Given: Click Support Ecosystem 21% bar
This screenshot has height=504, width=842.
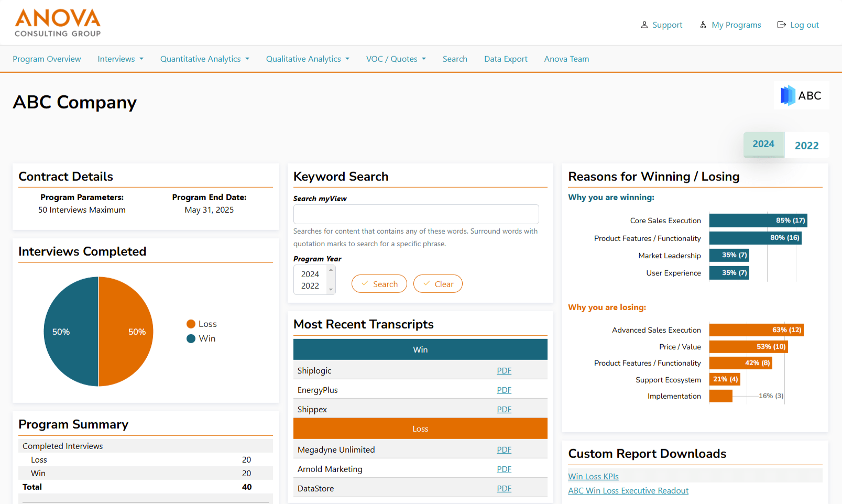Looking at the screenshot, I should tap(725, 379).
